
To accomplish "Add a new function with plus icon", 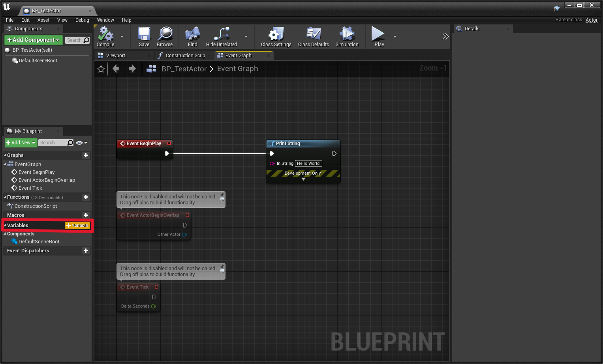I will (x=86, y=197).
